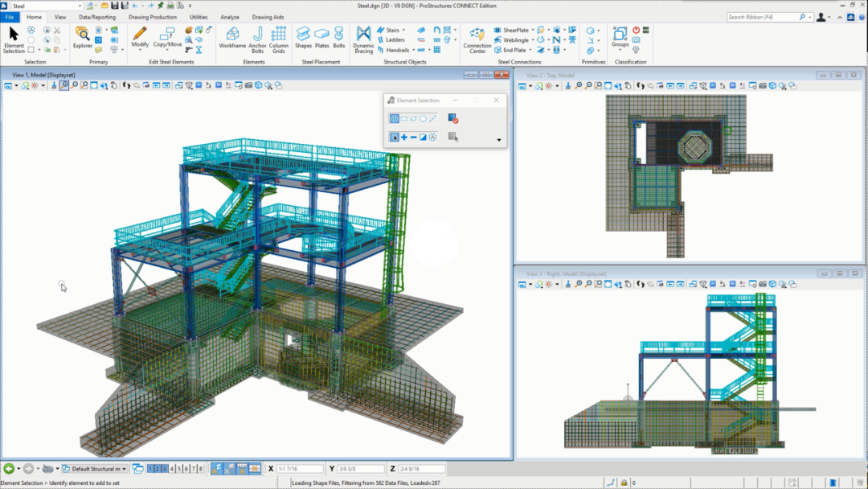Click the Clear selection icon in Element Selection dialog
This screenshot has width=868, height=489.
point(452,118)
